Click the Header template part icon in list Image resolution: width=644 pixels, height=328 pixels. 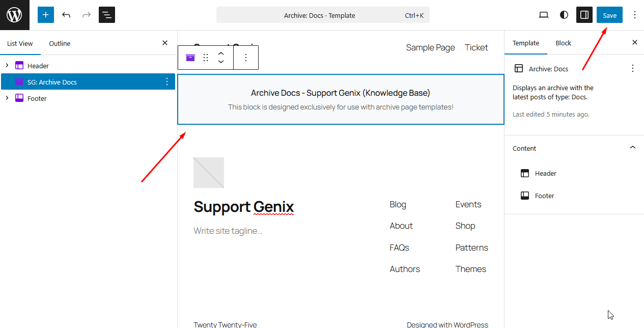click(x=19, y=65)
